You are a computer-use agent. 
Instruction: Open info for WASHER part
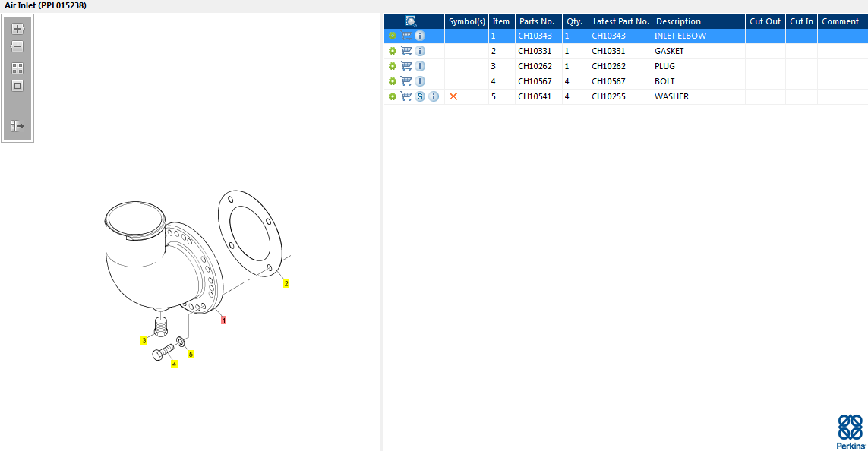click(434, 96)
